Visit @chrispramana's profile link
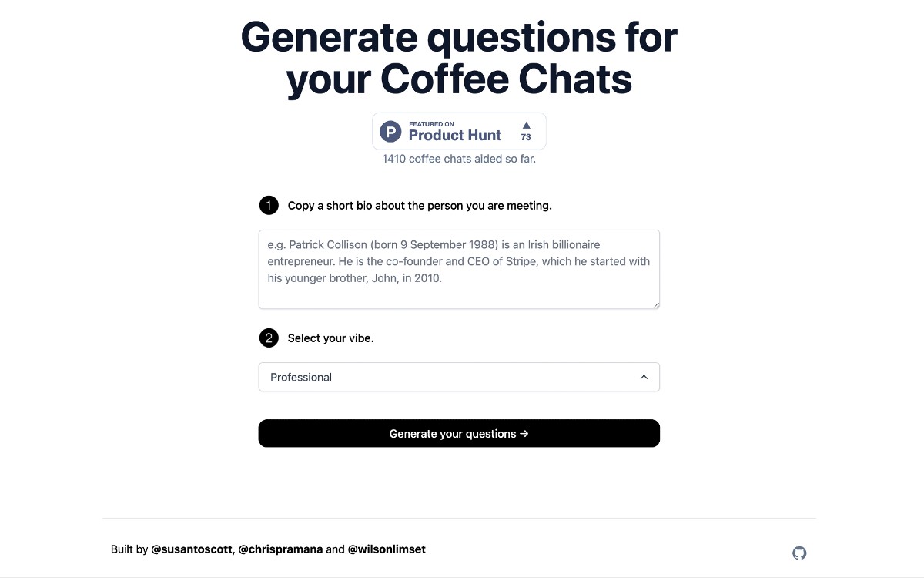The width and height of the screenshot is (924, 578). pos(280,549)
